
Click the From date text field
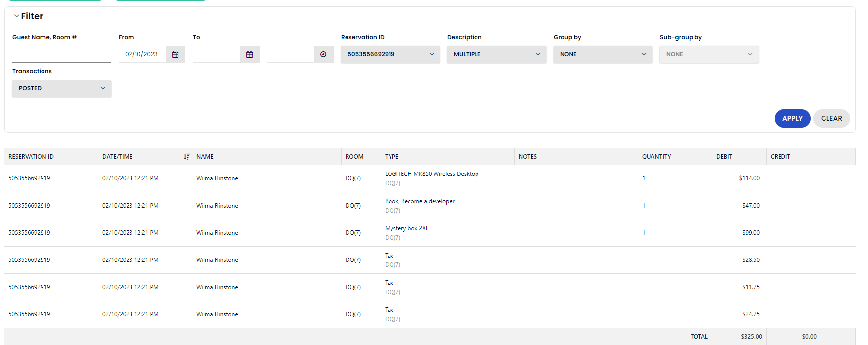pos(142,54)
